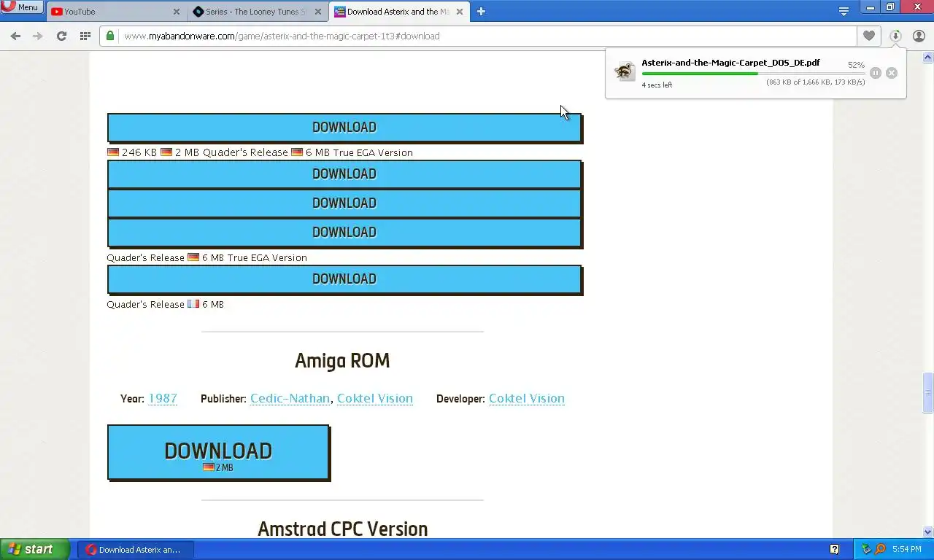Click the German flag beside 246 KB
934x560 pixels.
[113, 152]
